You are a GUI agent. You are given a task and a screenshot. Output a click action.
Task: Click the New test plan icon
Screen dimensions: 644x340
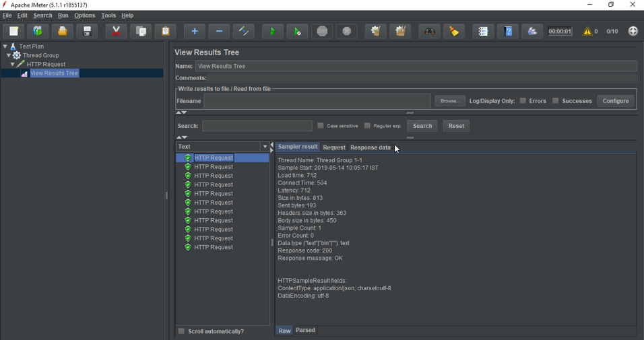pos(13,31)
